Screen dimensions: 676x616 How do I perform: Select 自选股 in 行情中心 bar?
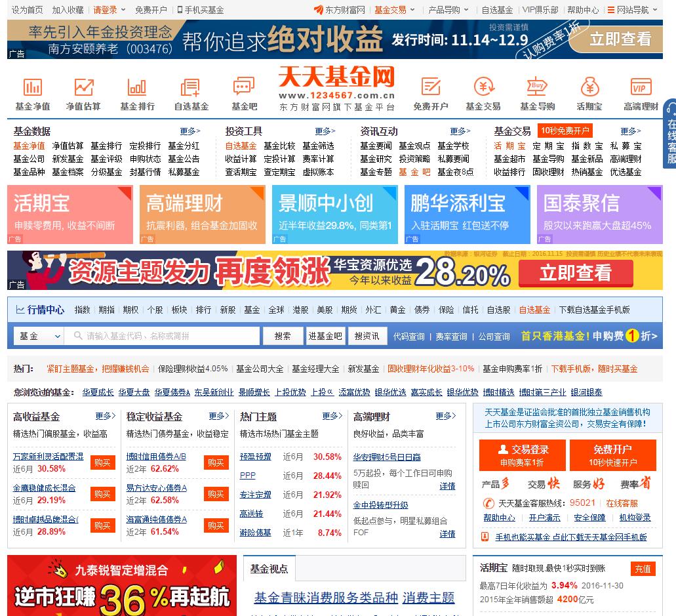498,310
